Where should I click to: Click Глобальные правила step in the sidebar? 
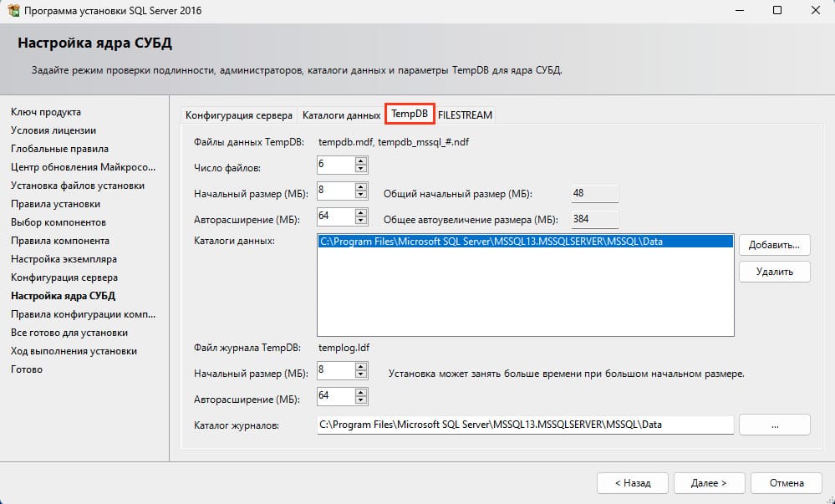(x=59, y=149)
